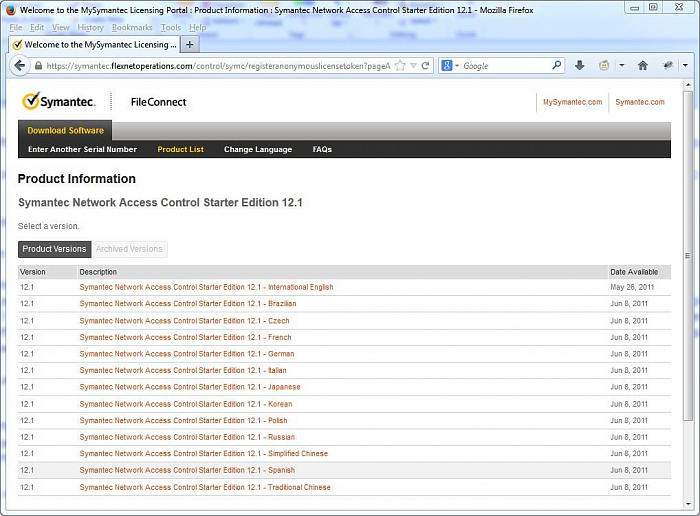
Task: Bookmark this page with the star icon
Action: [400, 66]
